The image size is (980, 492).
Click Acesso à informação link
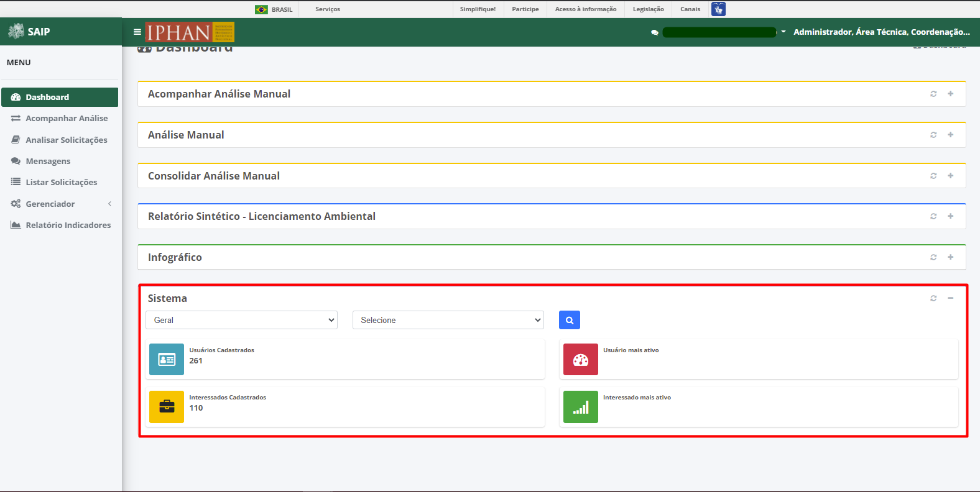[586, 9]
